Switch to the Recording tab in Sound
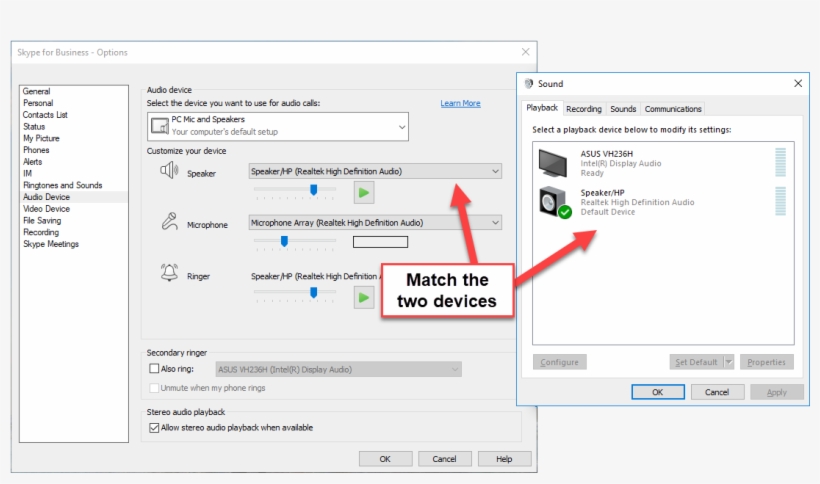 coord(584,109)
